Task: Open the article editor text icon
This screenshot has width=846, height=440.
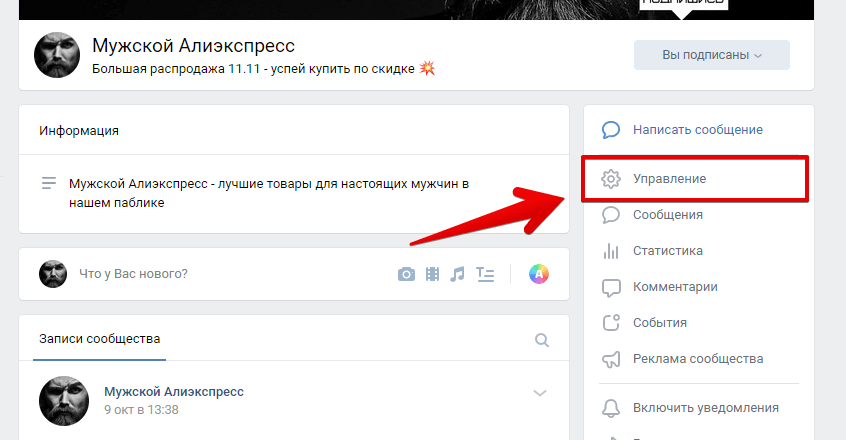Action: (485, 274)
